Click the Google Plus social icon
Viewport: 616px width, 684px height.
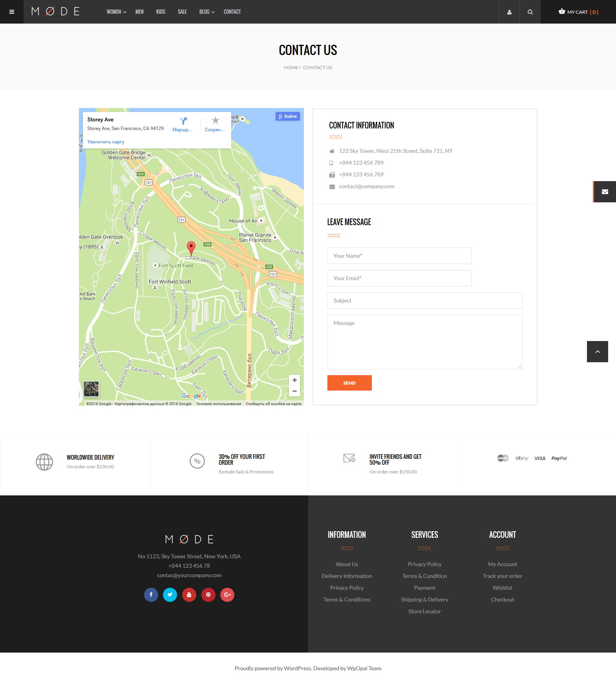coord(227,594)
